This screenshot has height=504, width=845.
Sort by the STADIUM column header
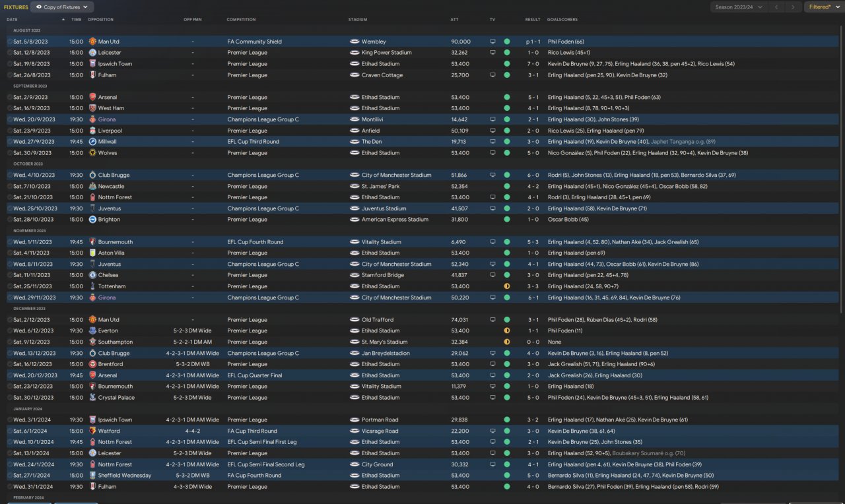pos(358,20)
